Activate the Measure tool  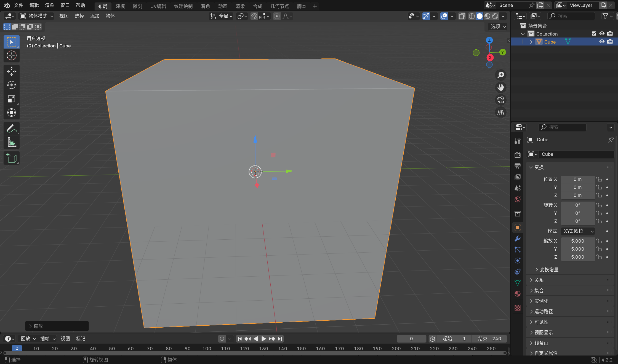pyautogui.click(x=11, y=143)
